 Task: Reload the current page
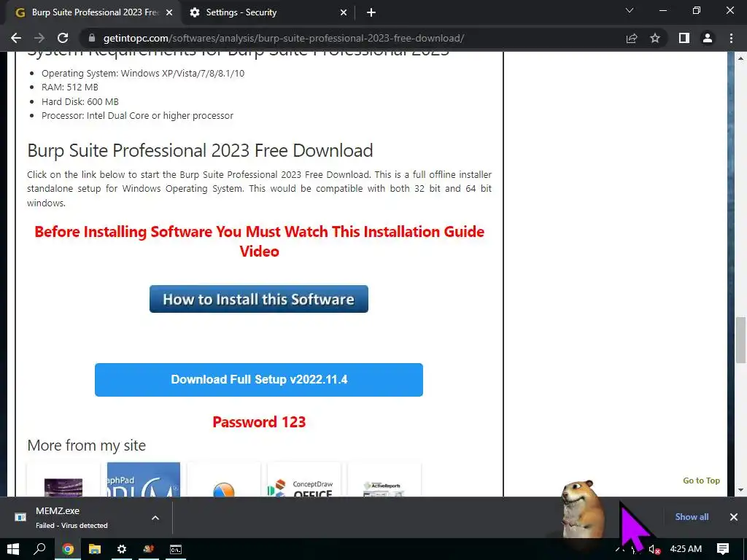(63, 38)
